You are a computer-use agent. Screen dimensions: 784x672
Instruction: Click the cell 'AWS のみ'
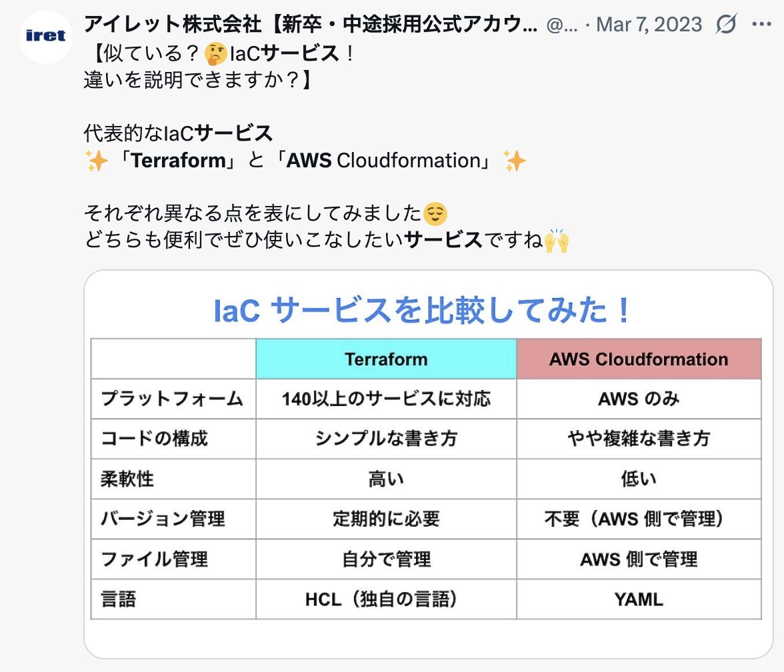639,399
